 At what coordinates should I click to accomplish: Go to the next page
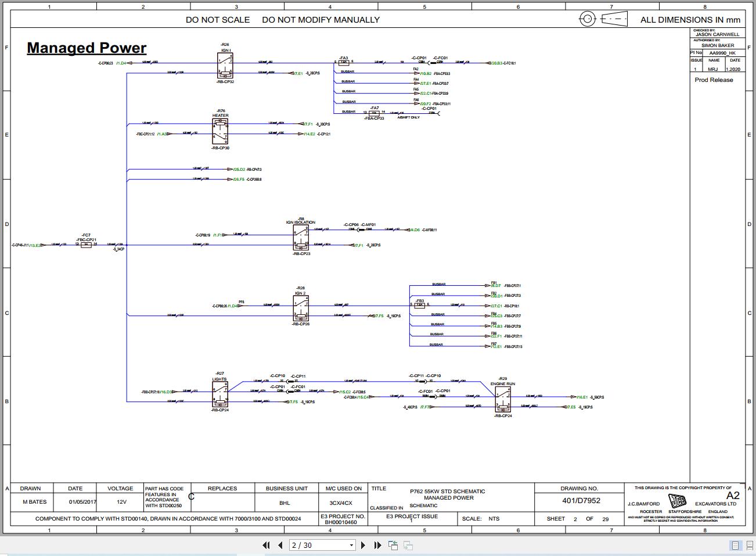(363, 545)
